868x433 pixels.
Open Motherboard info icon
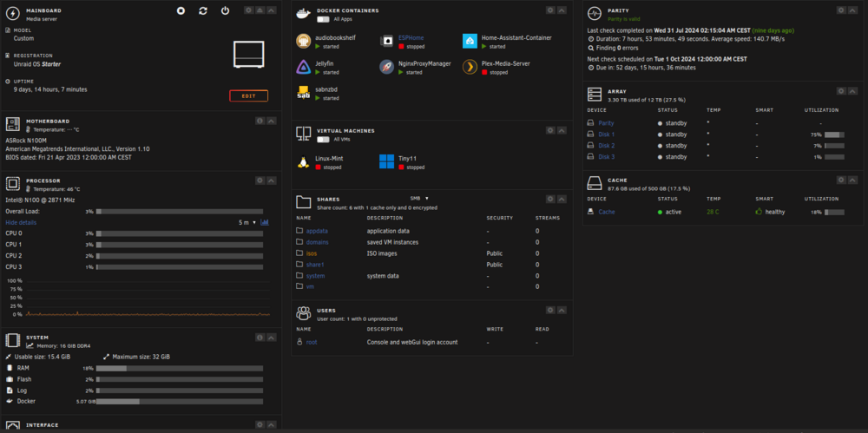[260, 121]
